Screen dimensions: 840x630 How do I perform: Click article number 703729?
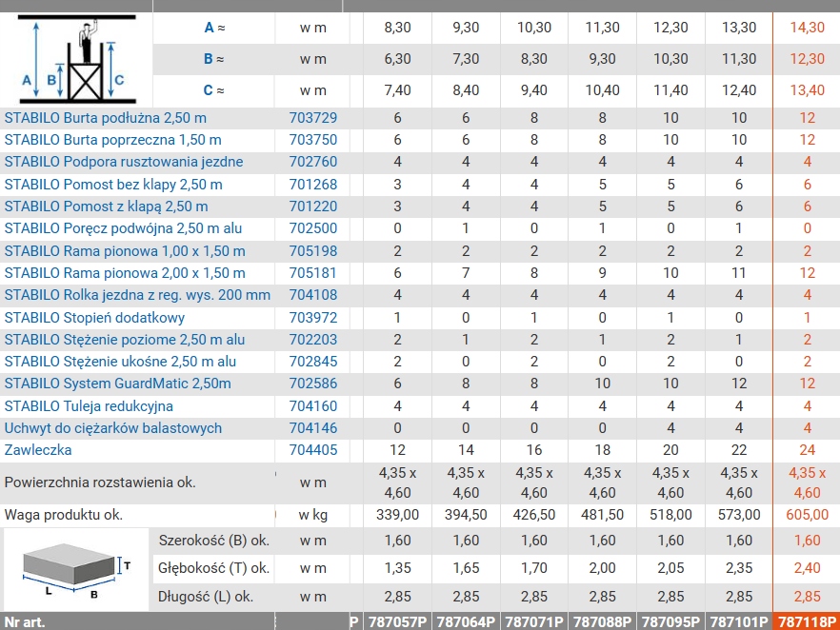313,118
